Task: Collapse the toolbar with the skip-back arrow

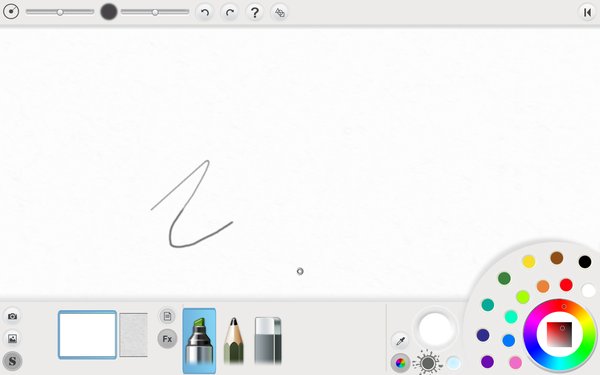Action: [587, 13]
